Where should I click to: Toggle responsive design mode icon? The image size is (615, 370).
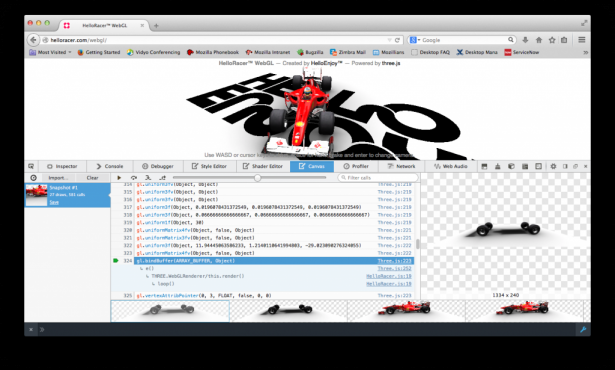539,166
